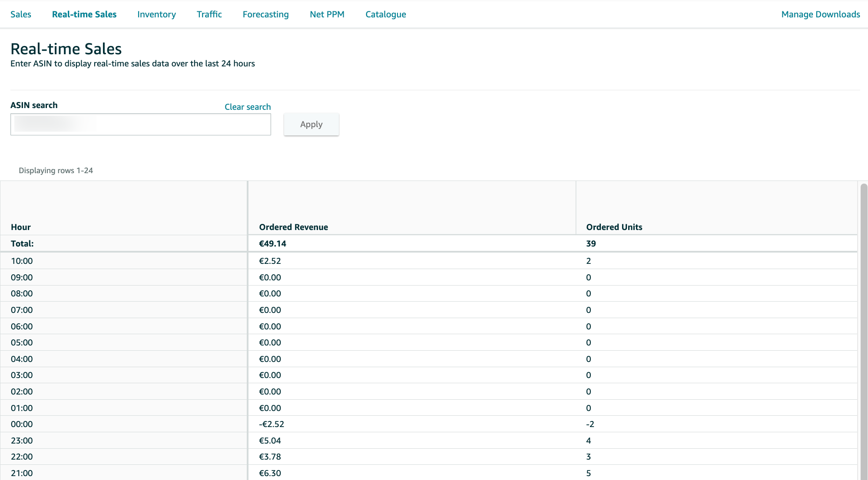Click inside the ASIN search field
Image resolution: width=868 pixels, height=480 pixels.
(x=140, y=124)
